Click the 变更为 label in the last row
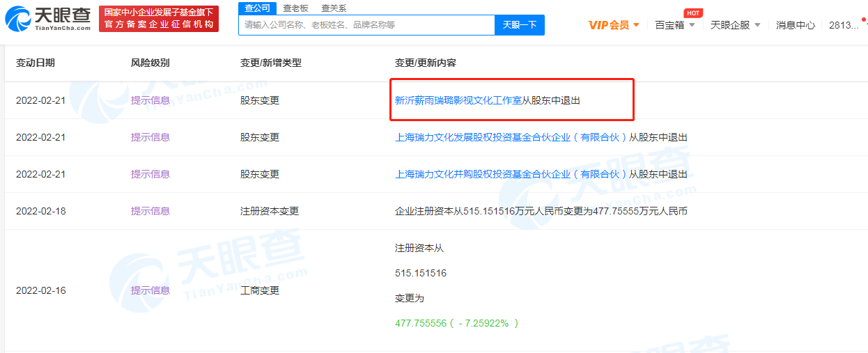 pos(410,298)
